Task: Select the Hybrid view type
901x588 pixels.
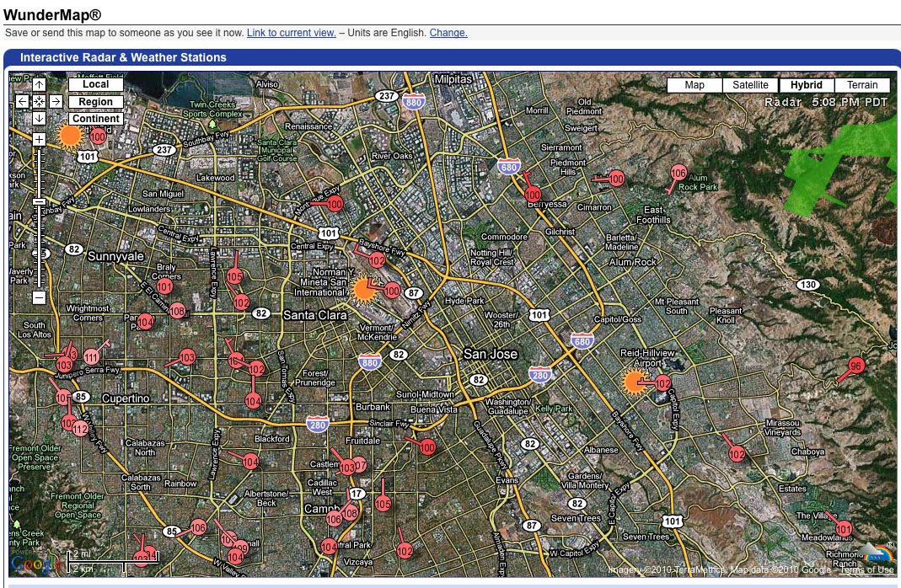Action: point(807,85)
